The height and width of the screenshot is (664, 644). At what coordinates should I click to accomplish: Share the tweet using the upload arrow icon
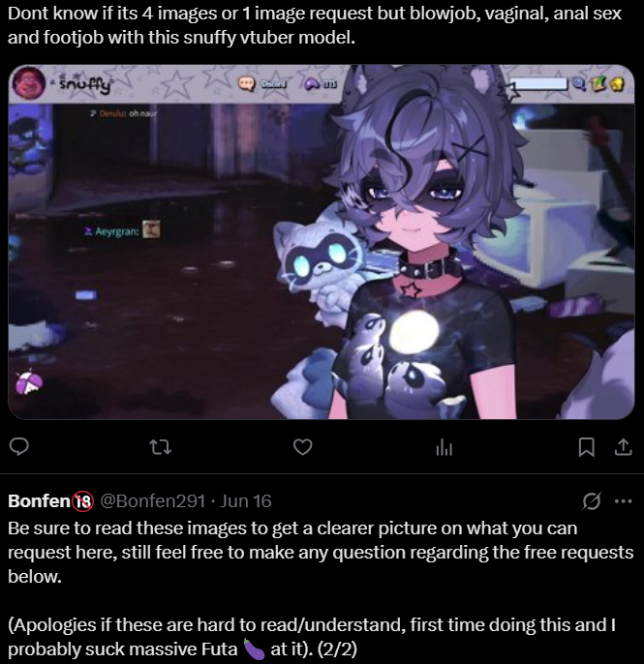click(x=624, y=447)
